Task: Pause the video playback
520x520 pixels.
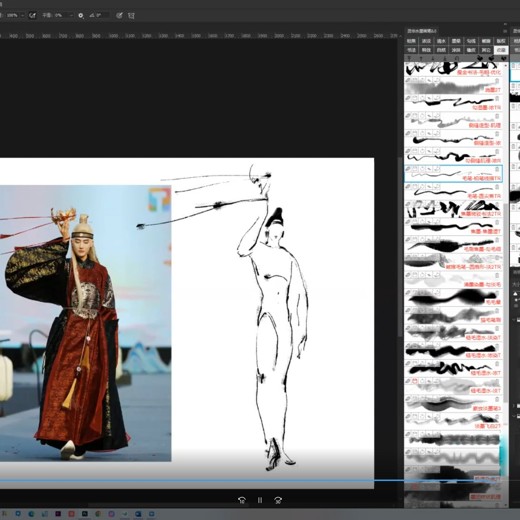Action: pyautogui.click(x=260, y=500)
